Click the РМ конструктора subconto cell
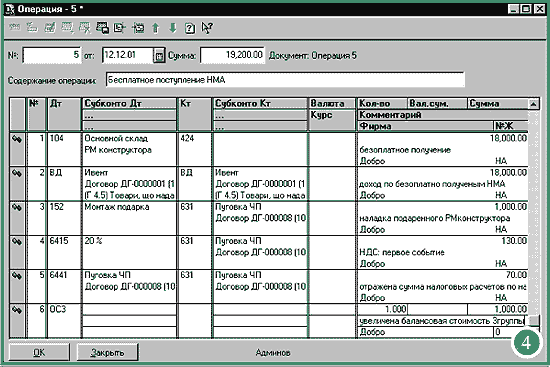 click(129, 150)
